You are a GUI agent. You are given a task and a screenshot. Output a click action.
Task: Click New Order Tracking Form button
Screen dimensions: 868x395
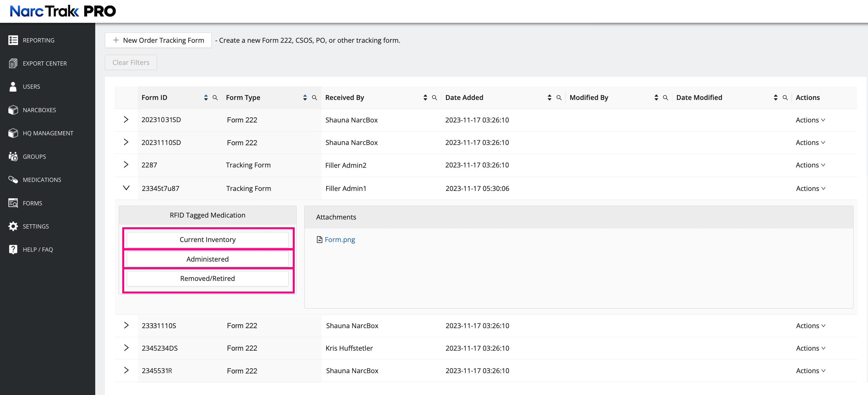tap(158, 40)
